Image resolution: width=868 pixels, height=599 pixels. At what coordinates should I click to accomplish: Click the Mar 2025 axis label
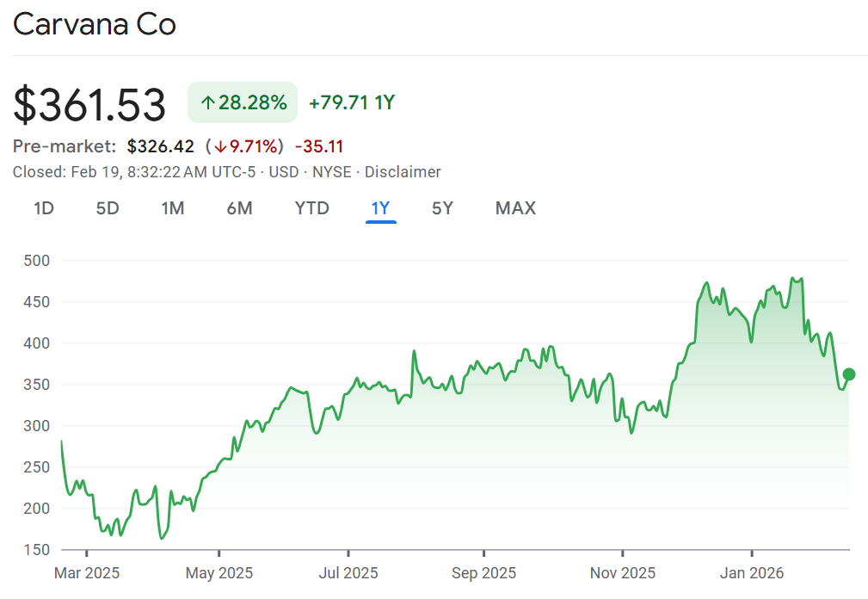pos(87,573)
